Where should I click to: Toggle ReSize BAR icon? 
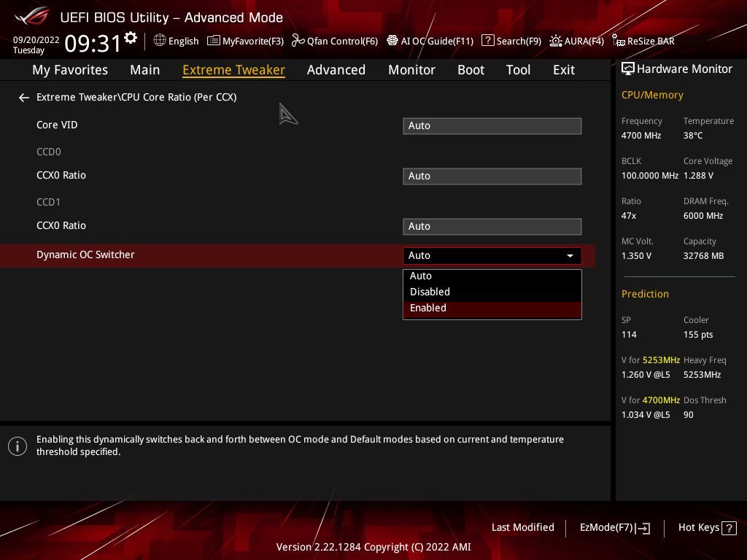click(618, 41)
